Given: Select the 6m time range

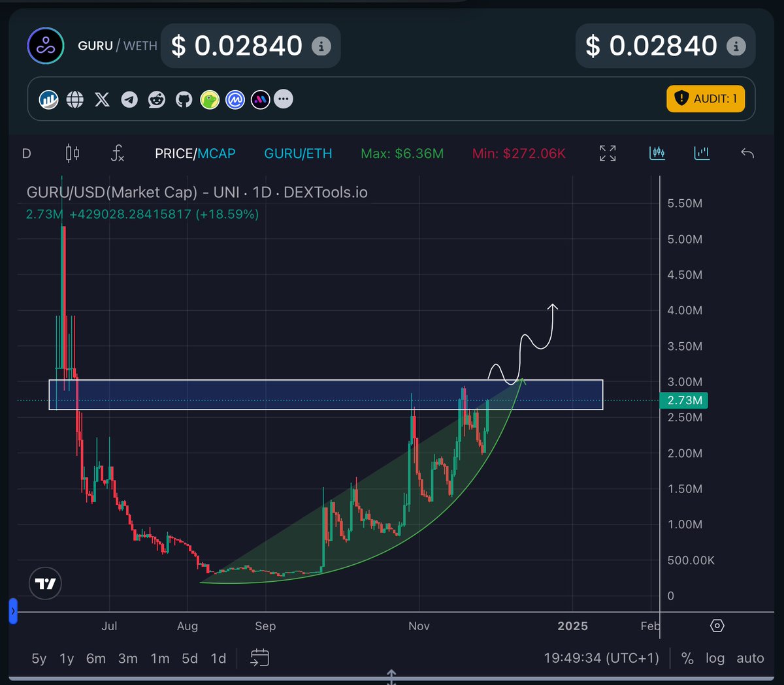Looking at the screenshot, I should 96,658.
